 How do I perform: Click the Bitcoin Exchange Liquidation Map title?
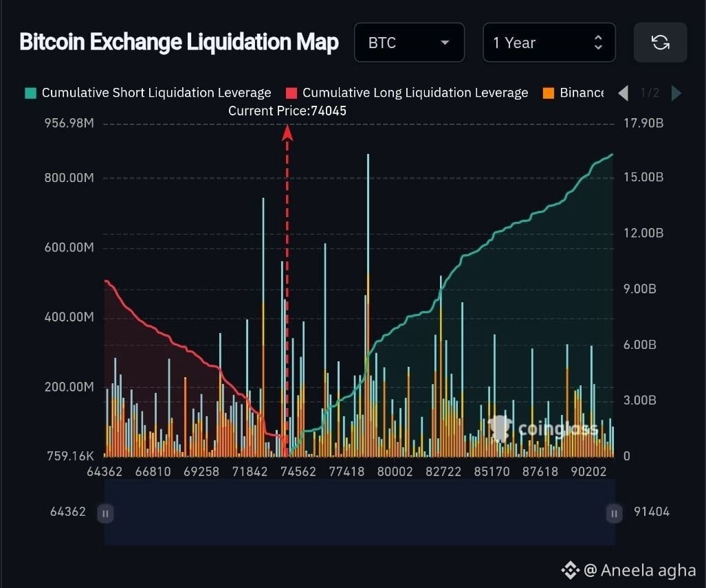pos(179,43)
